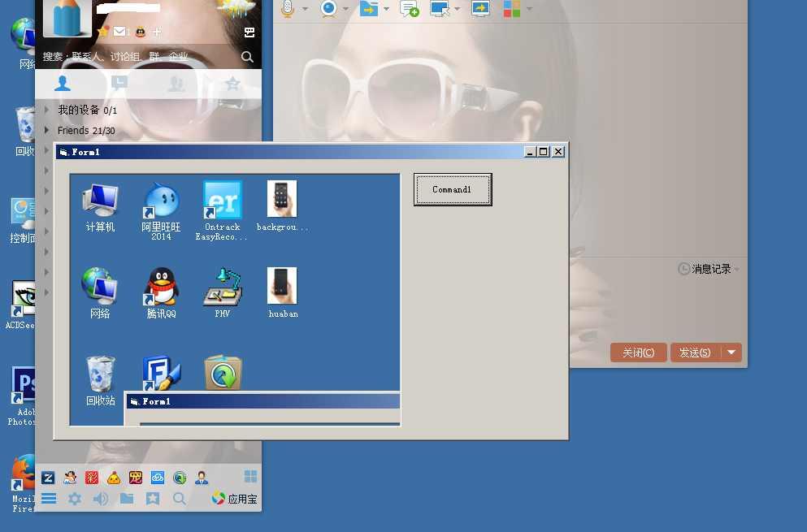Image resolution: width=807 pixels, height=532 pixels.
Task: Click the speaker sound icon in QQ panel
Action: tap(101, 499)
